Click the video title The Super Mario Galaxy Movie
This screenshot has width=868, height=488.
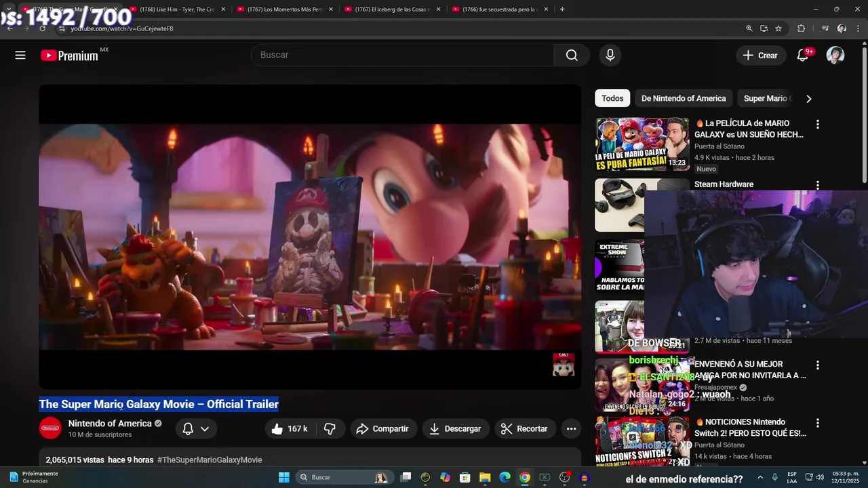(159, 404)
